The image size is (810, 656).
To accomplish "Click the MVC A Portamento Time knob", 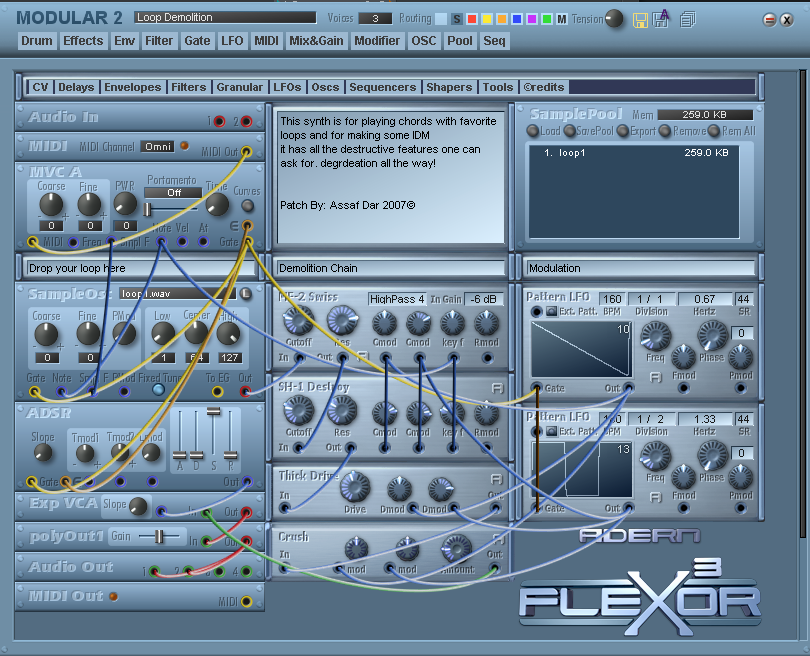I will pos(217,205).
